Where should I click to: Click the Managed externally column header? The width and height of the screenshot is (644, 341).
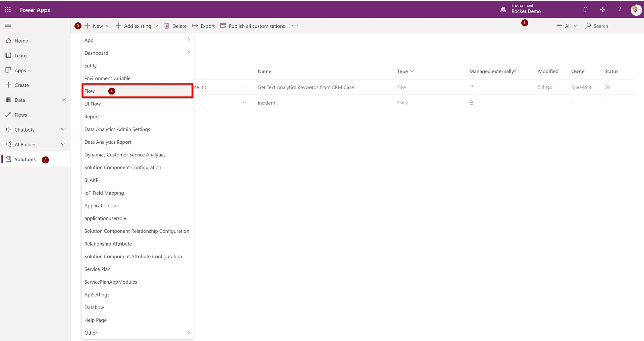(492, 71)
